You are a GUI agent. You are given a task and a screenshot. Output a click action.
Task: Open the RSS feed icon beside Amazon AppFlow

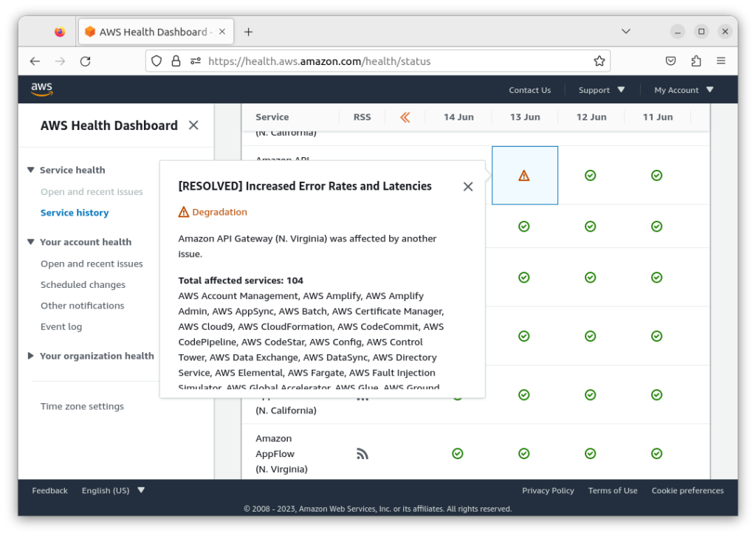(x=362, y=453)
